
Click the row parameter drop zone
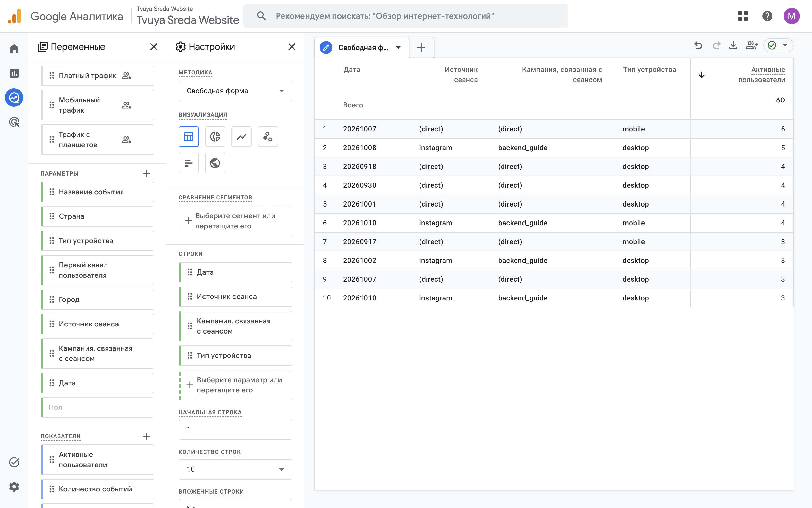(x=235, y=385)
